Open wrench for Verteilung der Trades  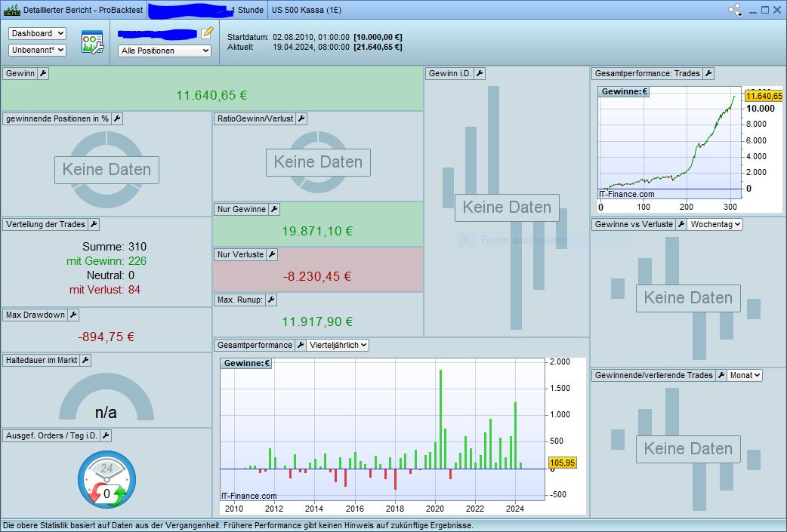click(x=94, y=225)
